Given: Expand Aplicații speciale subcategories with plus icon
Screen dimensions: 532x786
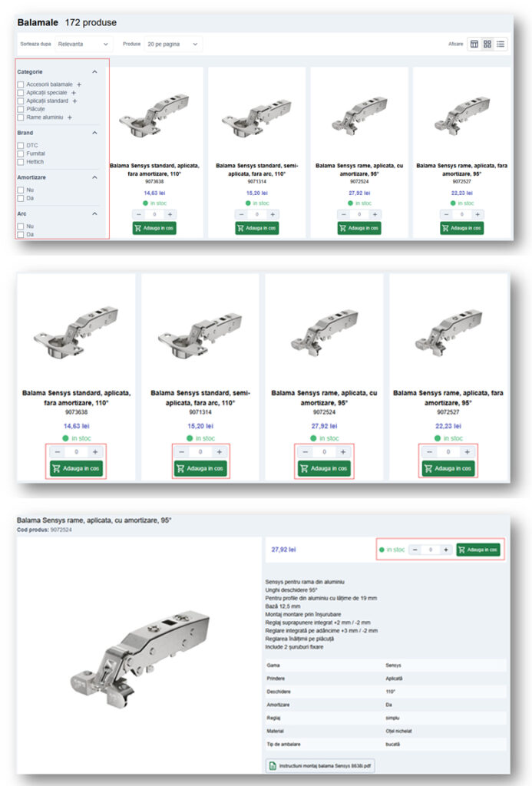Looking at the screenshot, I should pos(73,93).
